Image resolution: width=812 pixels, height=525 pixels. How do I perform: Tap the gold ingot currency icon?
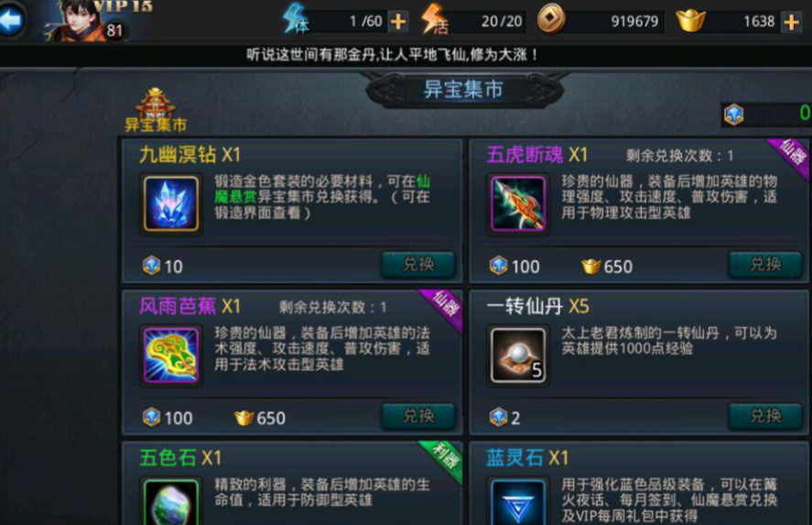pos(691,19)
